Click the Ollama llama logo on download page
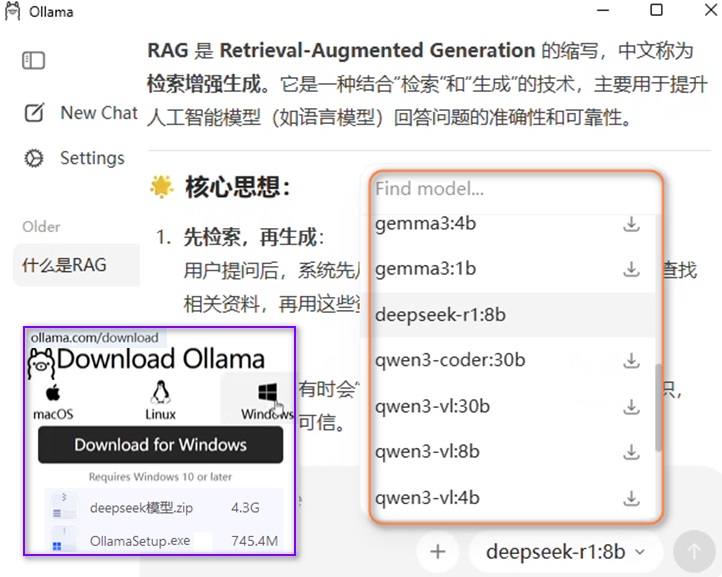Screen dimensions: 722x577 [41, 363]
